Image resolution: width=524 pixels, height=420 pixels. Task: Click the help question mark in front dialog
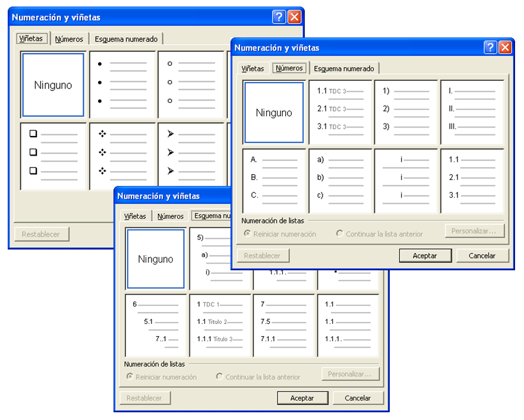490,48
